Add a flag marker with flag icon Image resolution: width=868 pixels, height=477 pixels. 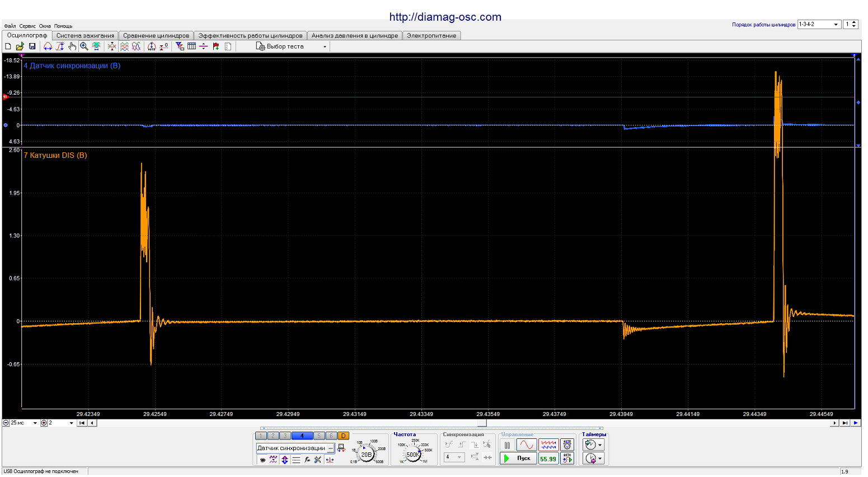point(216,46)
